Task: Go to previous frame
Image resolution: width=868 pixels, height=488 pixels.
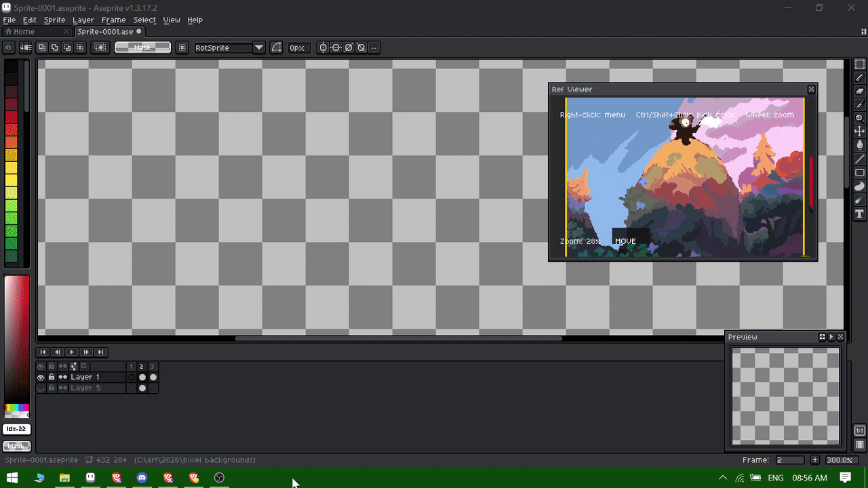Action: [x=57, y=352]
